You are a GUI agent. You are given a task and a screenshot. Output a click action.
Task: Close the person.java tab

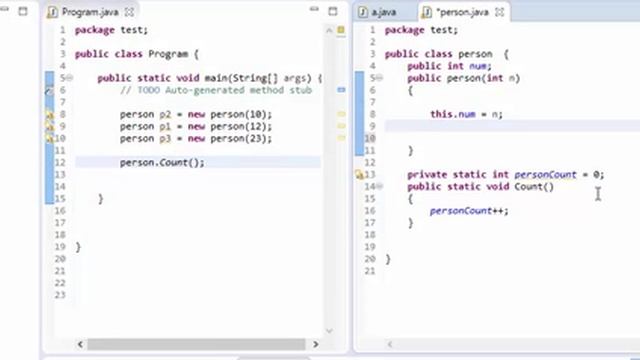(500, 12)
